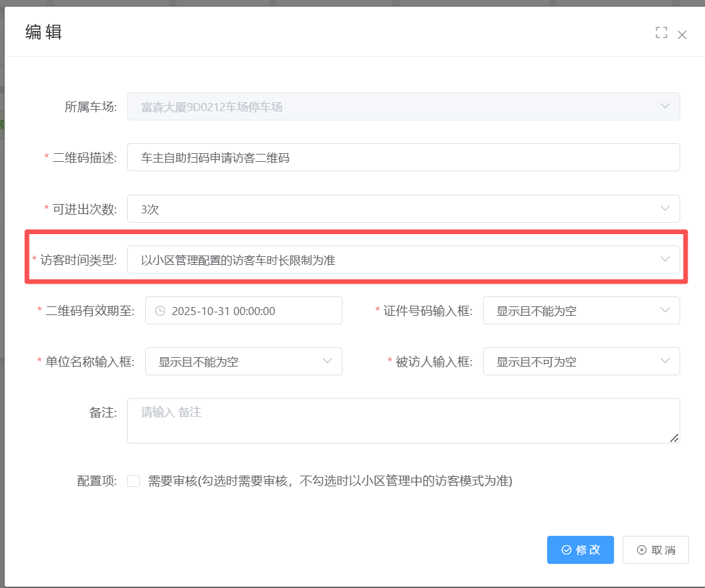This screenshot has height=588, width=705.
Task: Click the arrow icon of the 所属车场 field
Action: click(x=665, y=106)
